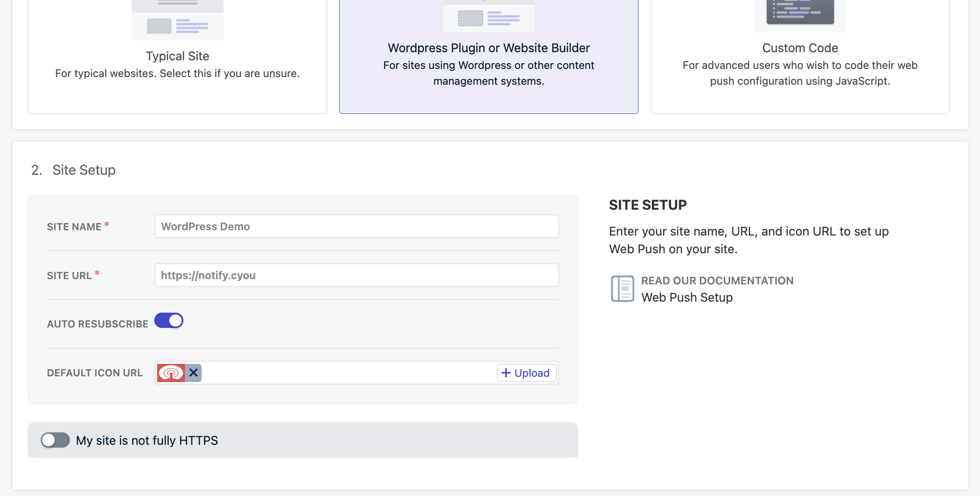The height and width of the screenshot is (496, 980).
Task: Remove the default icon with X button
Action: pyautogui.click(x=194, y=372)
